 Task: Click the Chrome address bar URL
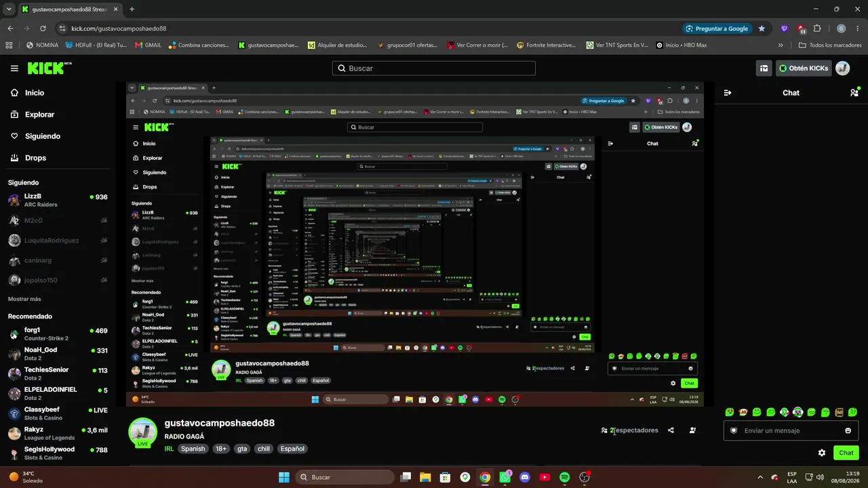click(x=119, y=28)
